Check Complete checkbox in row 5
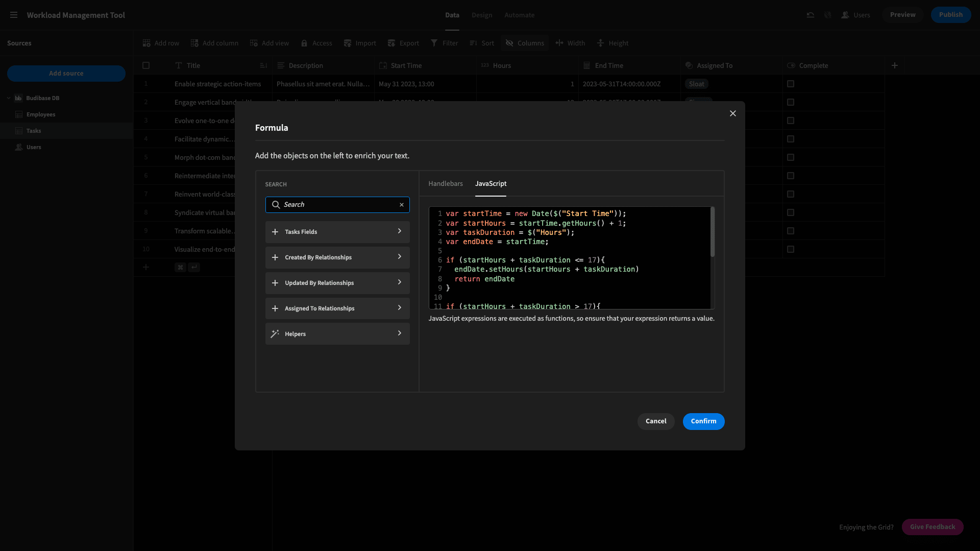980x551 pixels. [791, 157]
